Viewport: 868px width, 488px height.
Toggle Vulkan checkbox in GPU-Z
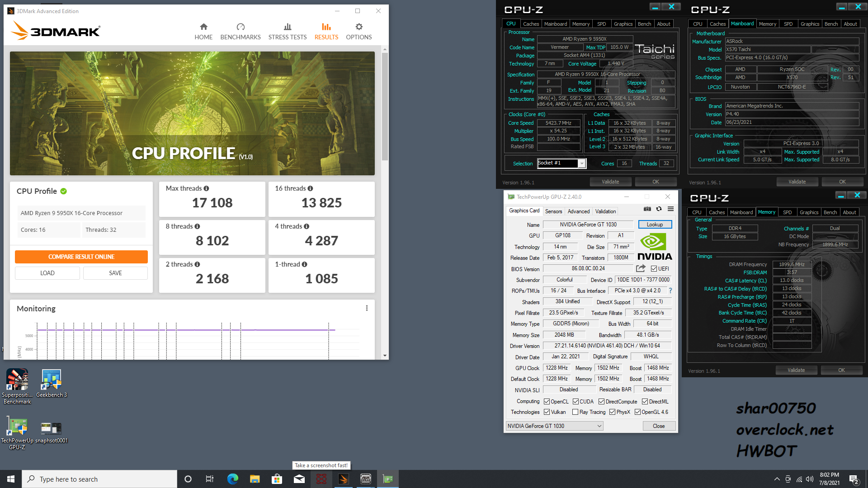(547, 412)
